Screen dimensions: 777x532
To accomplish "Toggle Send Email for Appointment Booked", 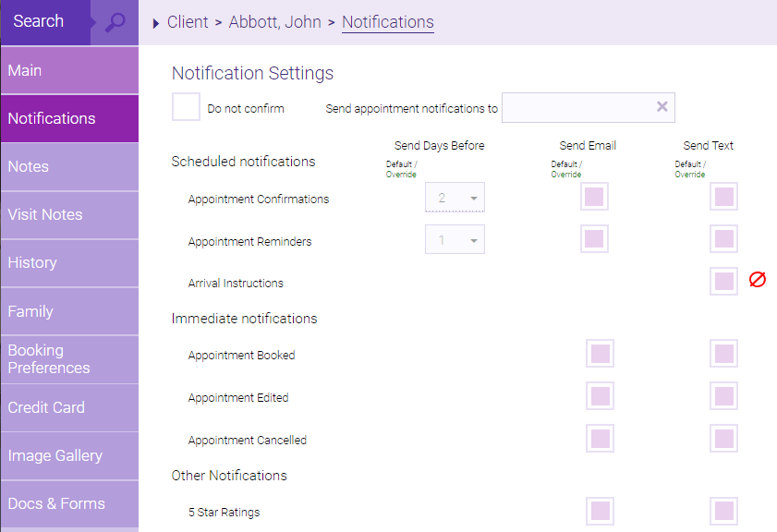I will click(601, 353).
